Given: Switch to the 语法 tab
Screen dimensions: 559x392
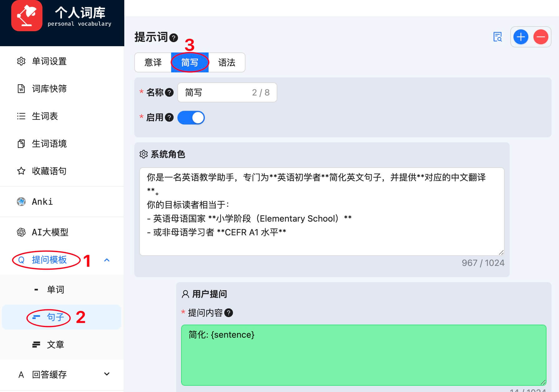Looking at the screenshot, I should coord(227,62).
